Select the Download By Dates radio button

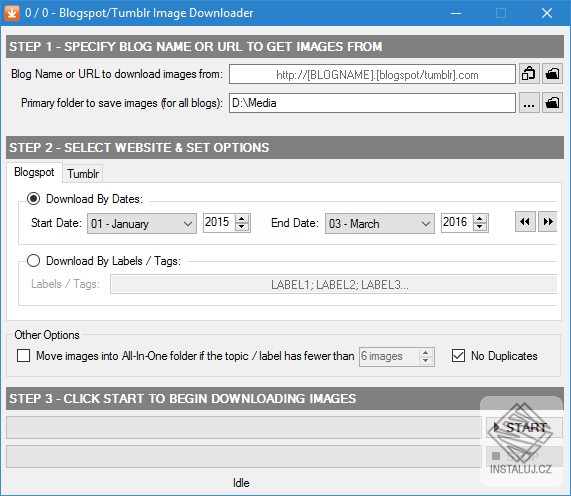(34, 199)
